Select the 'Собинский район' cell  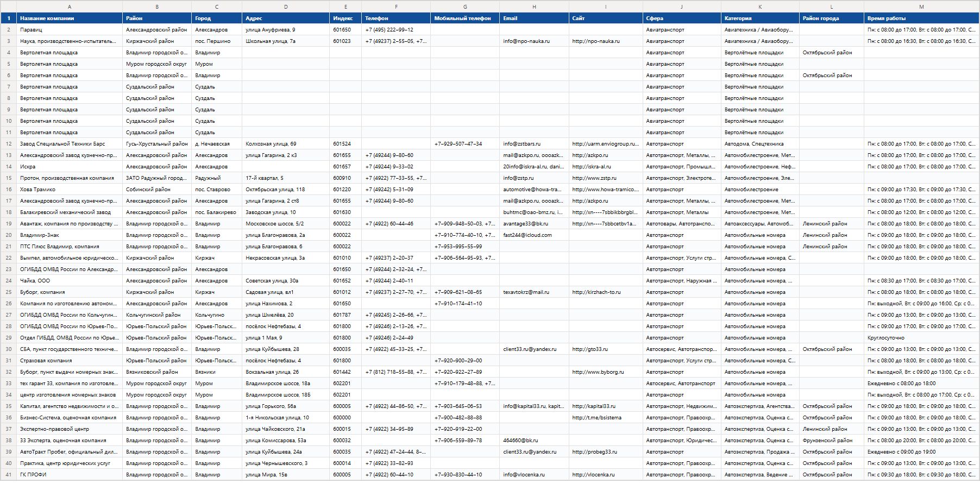point(157,190)
